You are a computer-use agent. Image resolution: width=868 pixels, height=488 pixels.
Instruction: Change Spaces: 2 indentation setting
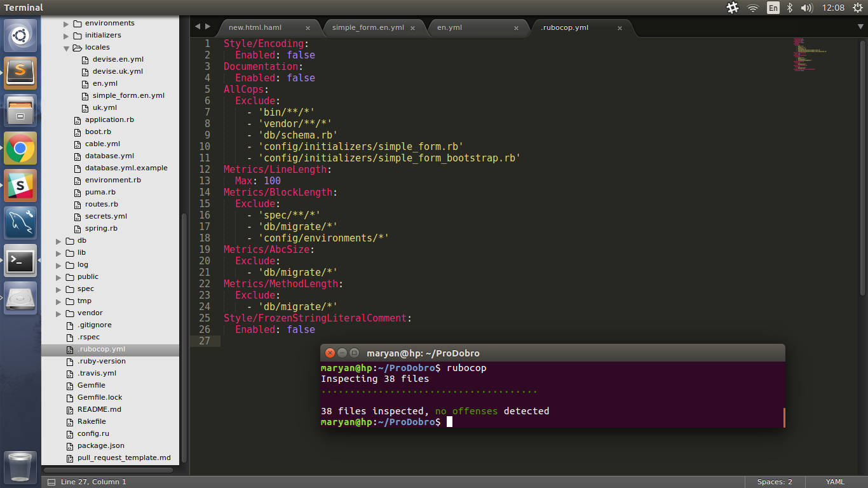pos(775,482)
